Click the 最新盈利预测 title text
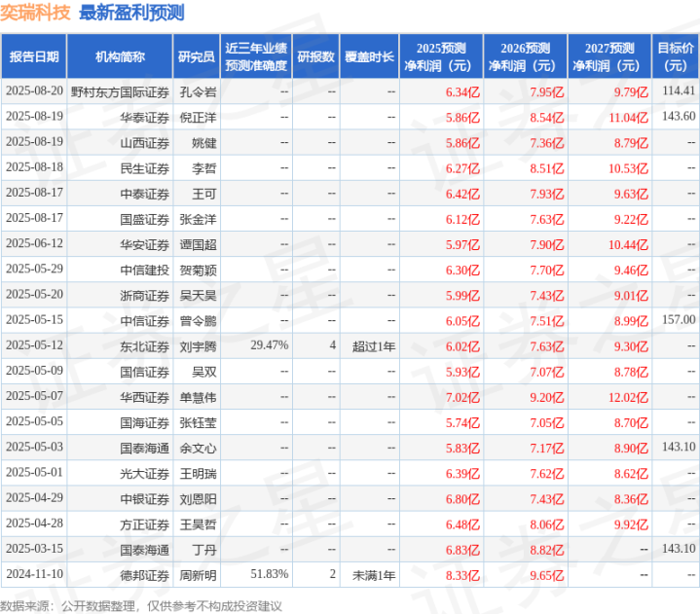This screenshot has height=614, width=700. (131, 13)
